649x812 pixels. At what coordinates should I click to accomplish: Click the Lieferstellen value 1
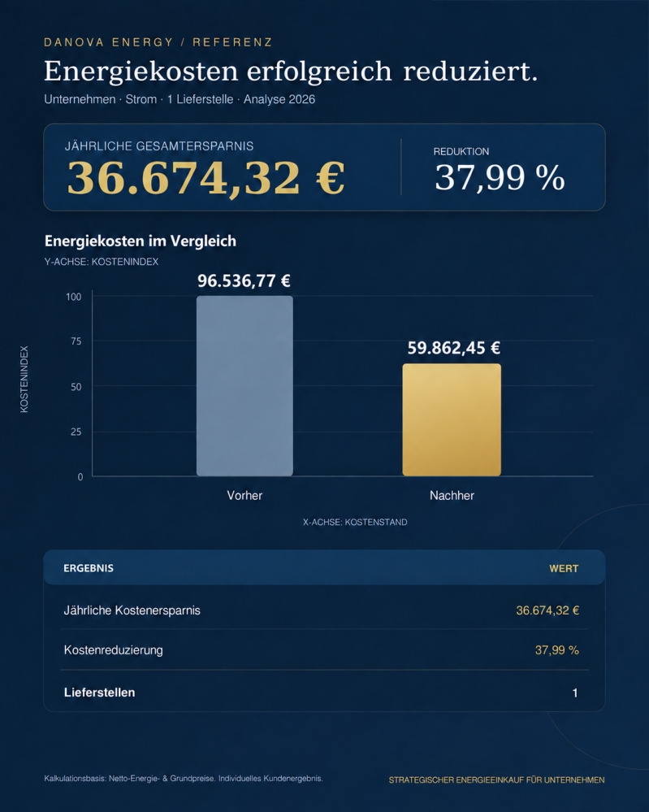point(575,693)
